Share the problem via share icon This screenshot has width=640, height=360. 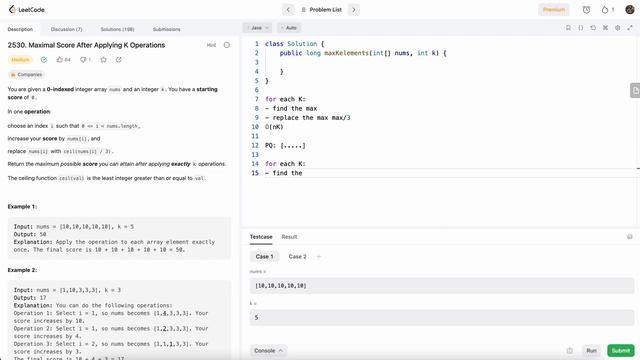pyautogui.click(x=118, y=60)
